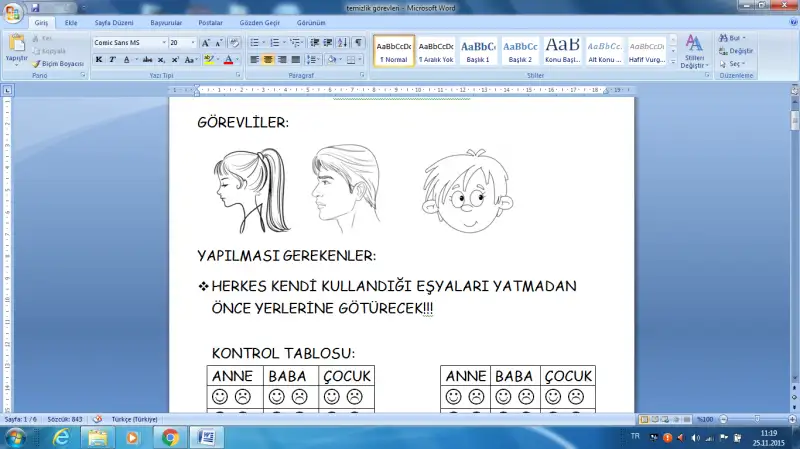This screenshot has height=449, width=800.
Task: Click the Biçim Boyacısı format painter
Action: 62,63
